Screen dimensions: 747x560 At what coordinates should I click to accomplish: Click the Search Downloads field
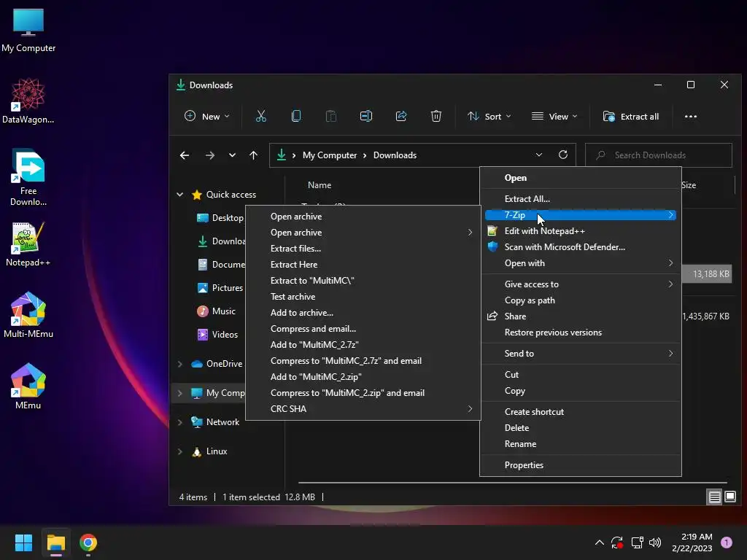point(659,155)
